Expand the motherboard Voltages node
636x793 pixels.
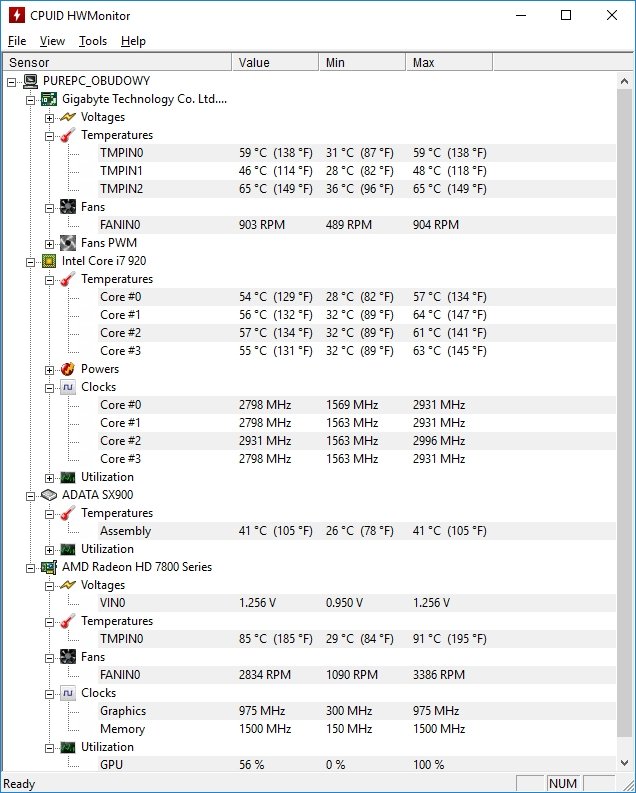tap(49, 118)
